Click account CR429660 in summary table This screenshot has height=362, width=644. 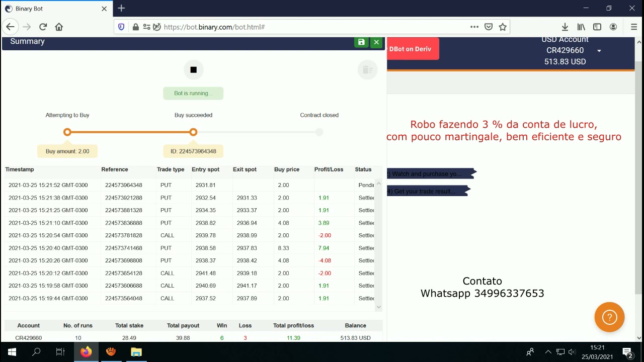point(29,338)
